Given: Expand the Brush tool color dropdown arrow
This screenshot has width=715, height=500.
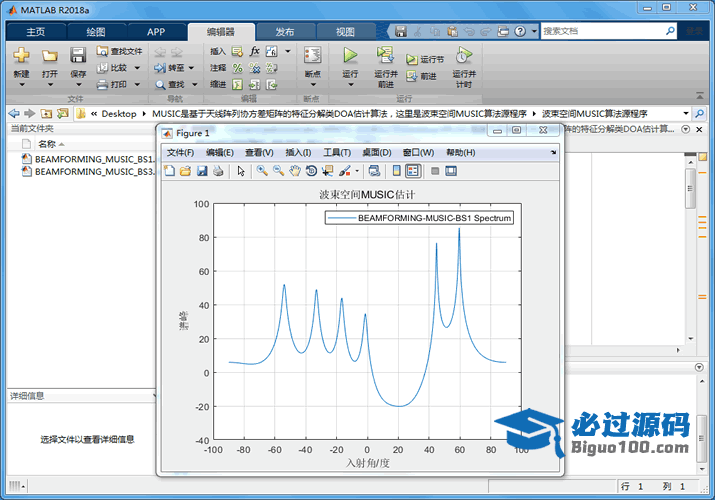Looking at the screenshot, I should pyautogui.click(x=356, y=171).
